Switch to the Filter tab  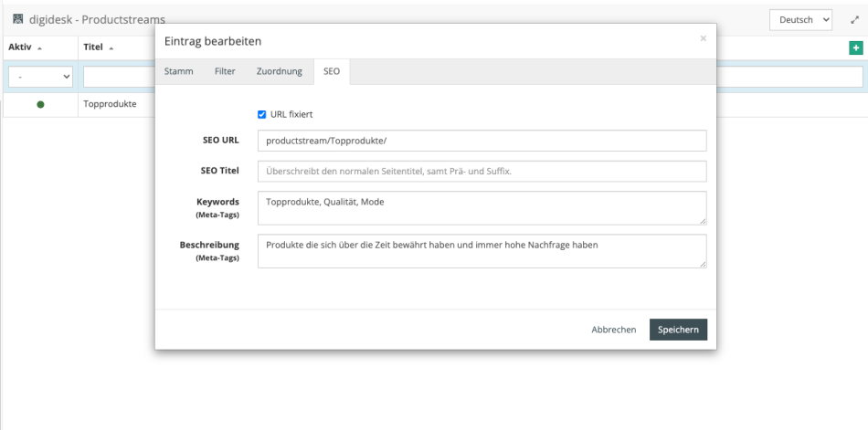pos(225,71)
